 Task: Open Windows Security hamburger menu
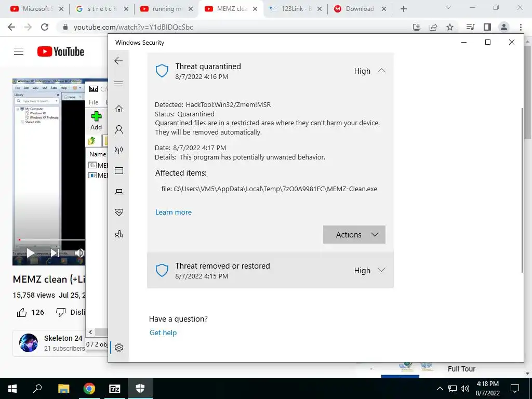pos(118,84)
